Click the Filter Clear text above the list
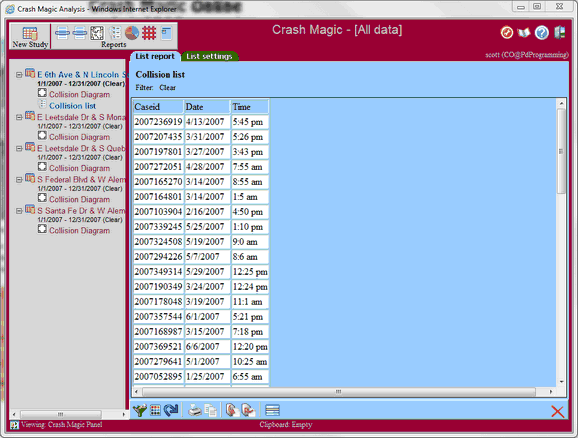578x438 pixels. (156, 88)
